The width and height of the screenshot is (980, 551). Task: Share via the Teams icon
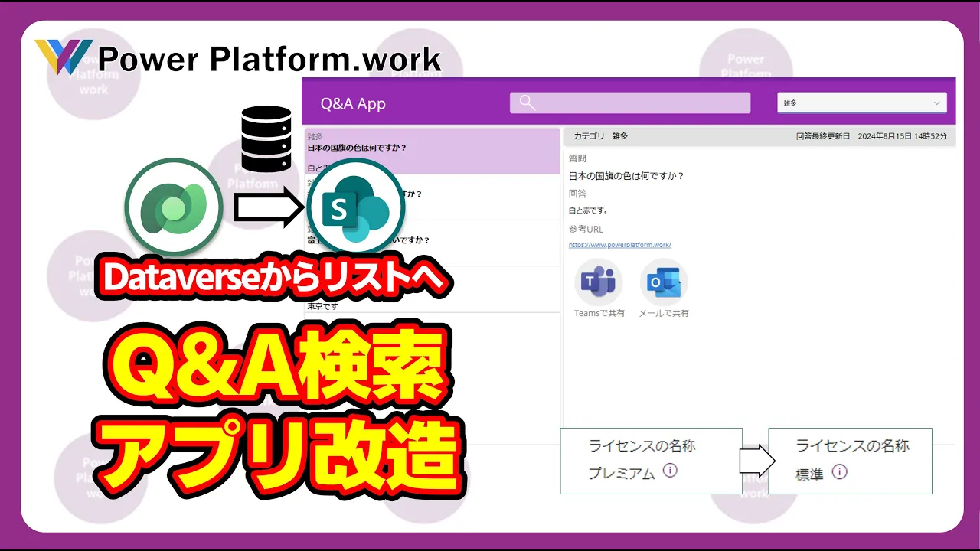[599, 282]
